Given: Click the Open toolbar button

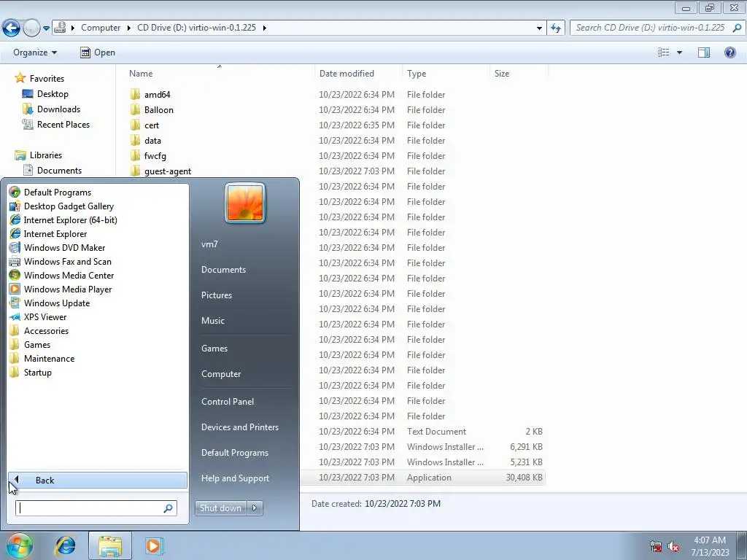Looking at the screenshot, I should [98, 52].
